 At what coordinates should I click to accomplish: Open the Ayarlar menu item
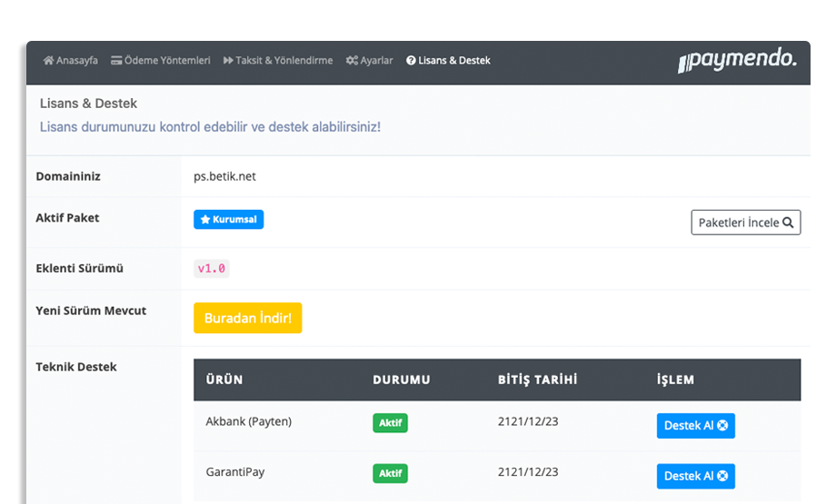point(369,60)
